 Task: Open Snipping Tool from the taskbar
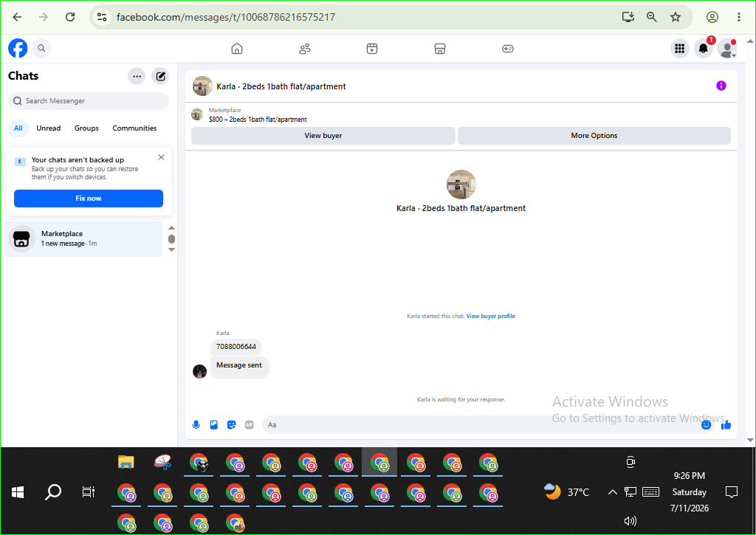pyautogui.click(x=162, y=462)
